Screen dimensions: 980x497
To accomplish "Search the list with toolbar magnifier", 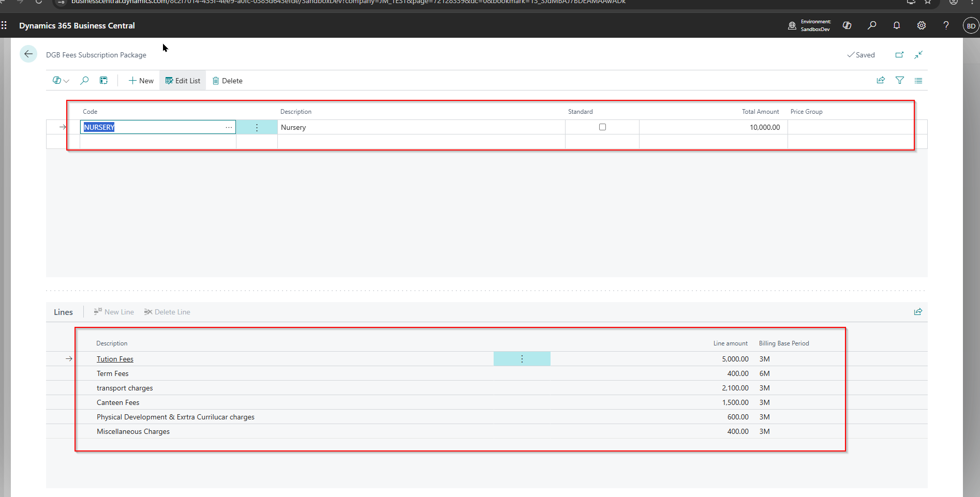I will coord(84,81).
